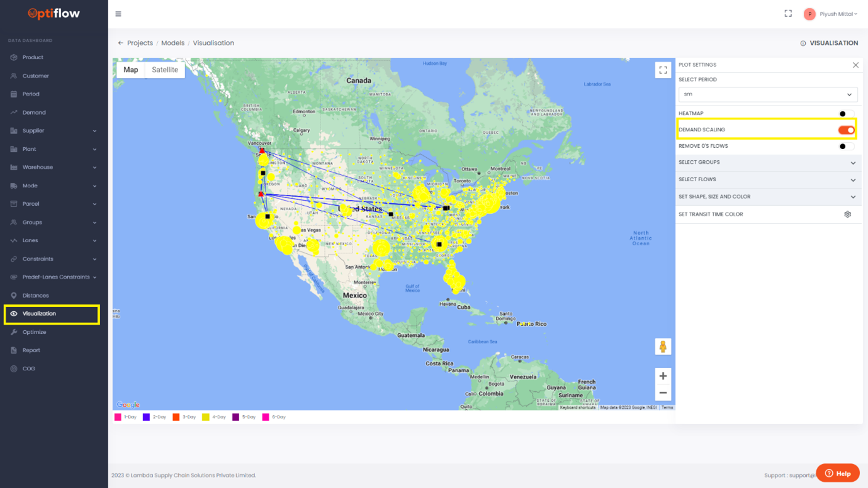Switch to Satellite map view
Screen dimensions: 868x488
click(165, 70)
